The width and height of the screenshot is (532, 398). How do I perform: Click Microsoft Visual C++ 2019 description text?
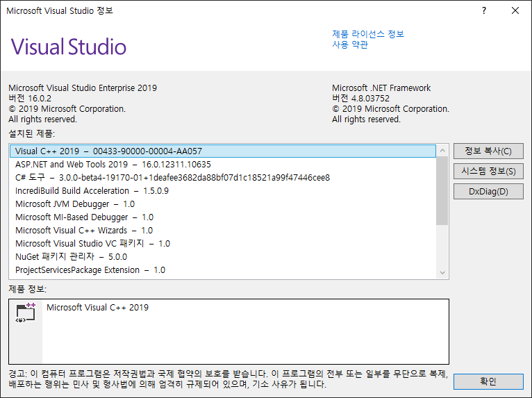point(97,308)
